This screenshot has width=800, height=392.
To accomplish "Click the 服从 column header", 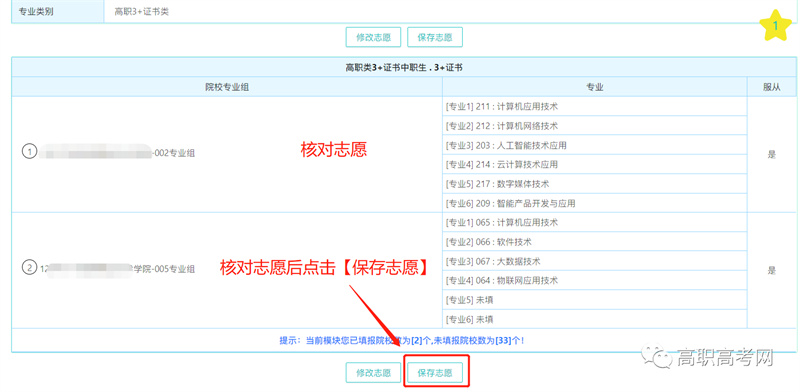I will (771, 87).
